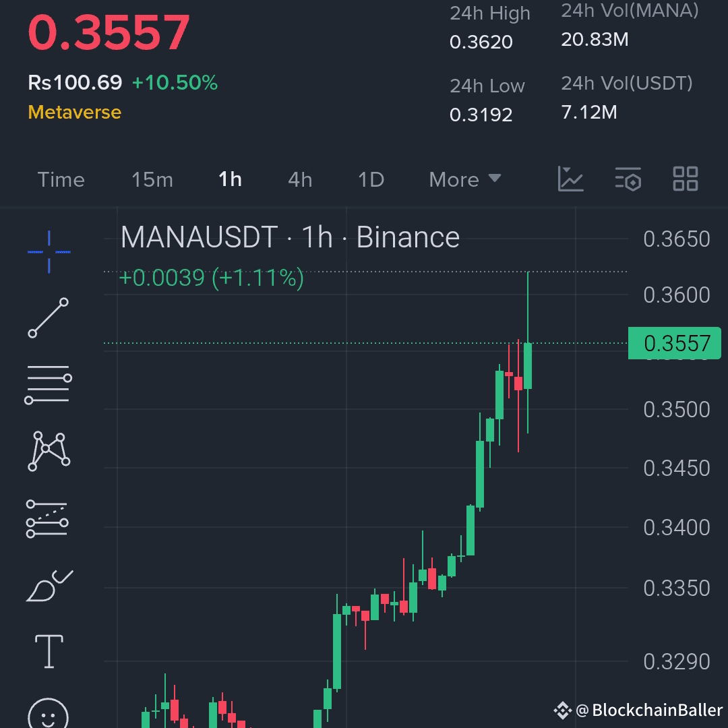This screenshot has width=728, height=728.
Task: Click the latest green candlestick
Action: click(x=528, y=366)
